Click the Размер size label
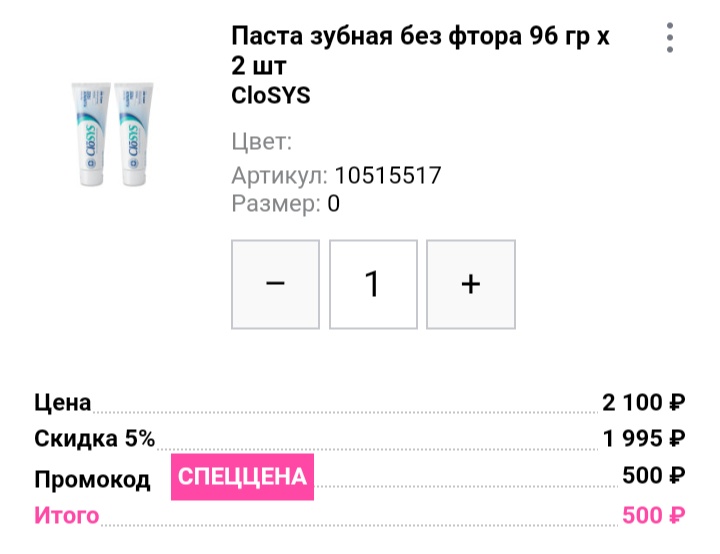Image resolution: width=720 pixels, height=554 pixels. pos(276,204)
